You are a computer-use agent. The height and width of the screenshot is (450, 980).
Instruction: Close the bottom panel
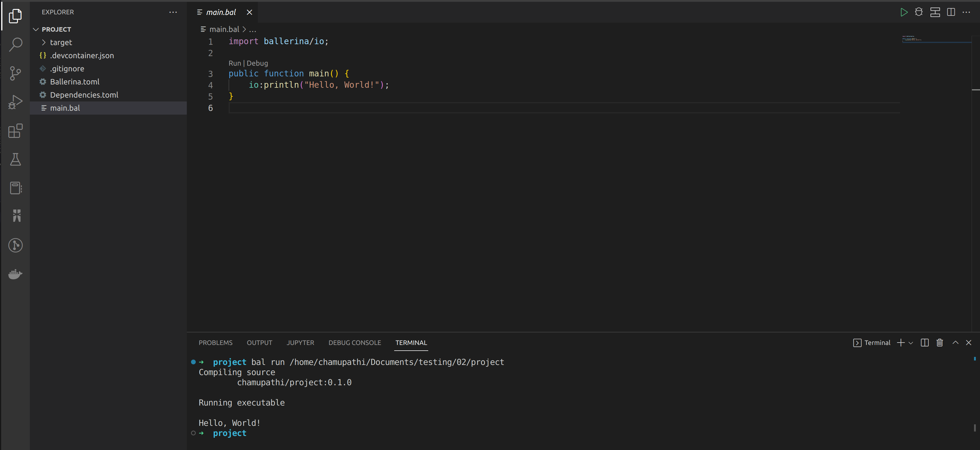[969, 343]
